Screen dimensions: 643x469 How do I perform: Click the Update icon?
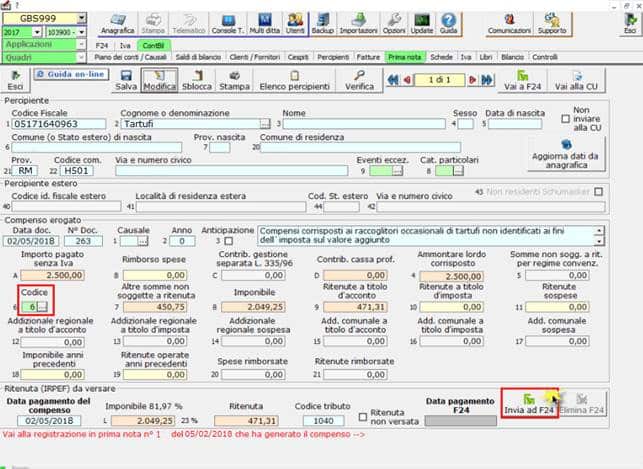[x=422, y=24]
